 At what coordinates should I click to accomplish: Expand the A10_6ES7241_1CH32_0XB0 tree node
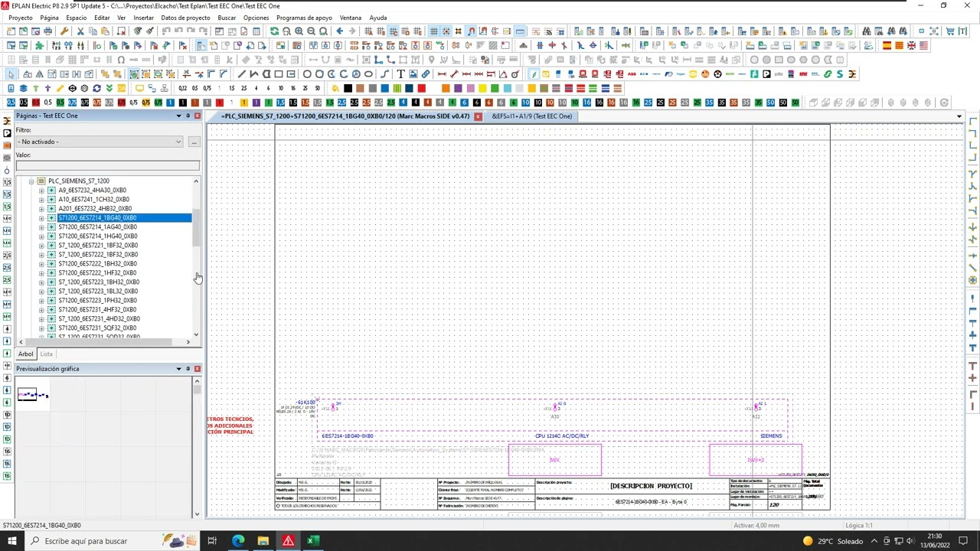[x=41, y=199]
